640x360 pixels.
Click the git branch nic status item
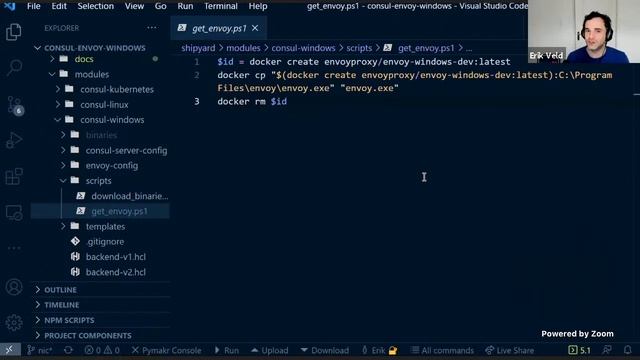pyautogui.click(x=39, y=350)
